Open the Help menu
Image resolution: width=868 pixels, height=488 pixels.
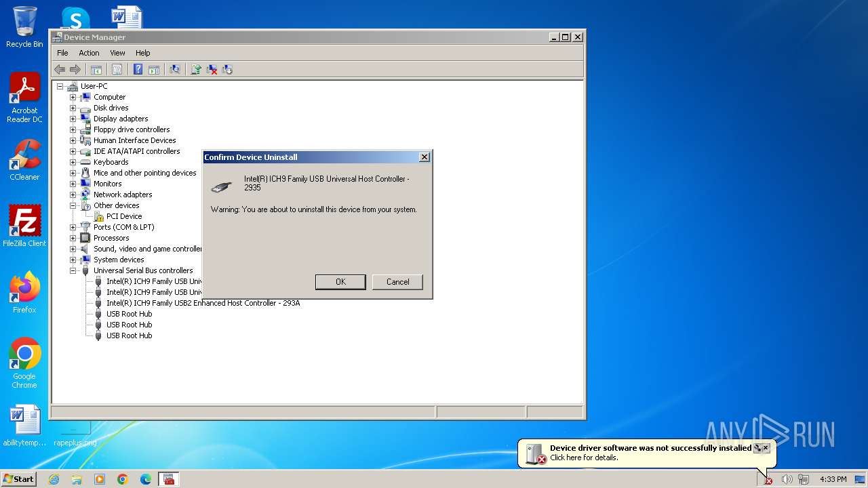tap(142, 53)
